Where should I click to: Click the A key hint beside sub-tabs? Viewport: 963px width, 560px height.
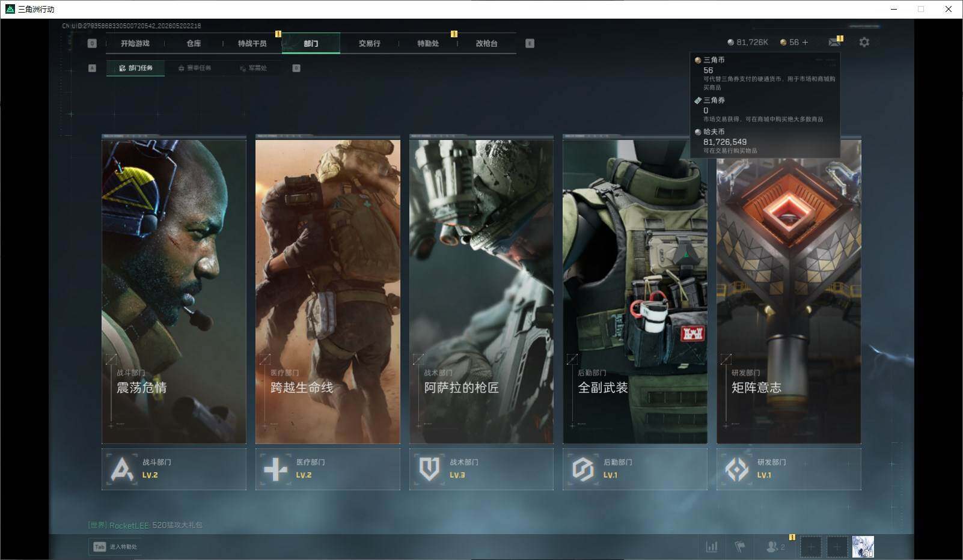(92, 68)
